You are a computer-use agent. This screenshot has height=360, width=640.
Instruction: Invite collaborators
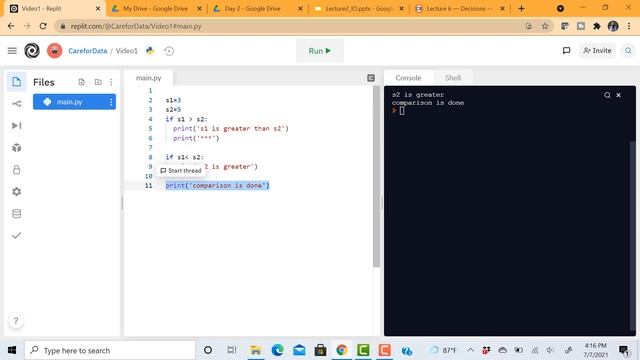(x=597, y=51)
